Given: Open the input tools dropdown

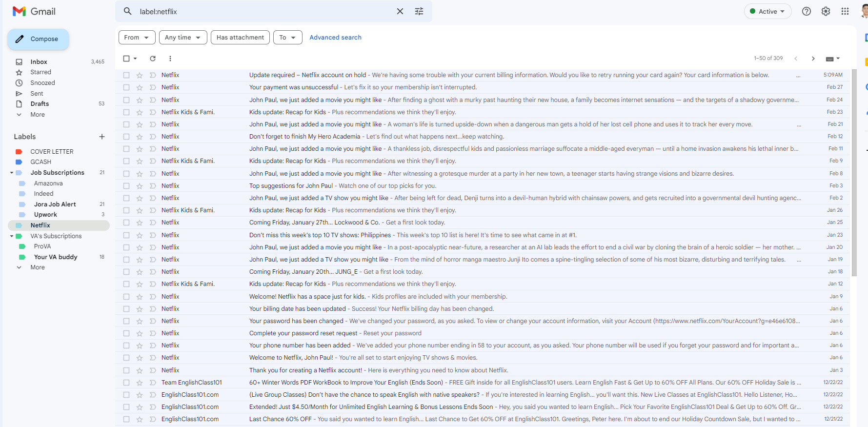Looking at the screenshot, I should (x=833, y=59).
